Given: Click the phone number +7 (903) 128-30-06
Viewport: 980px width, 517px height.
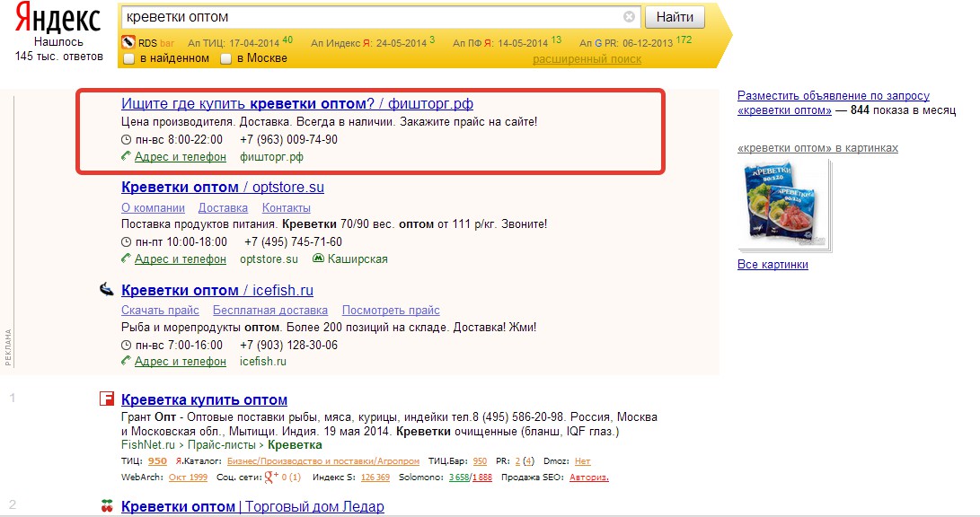Looking at the screenshot, I should pyautogui.click(x=288, y=346).
